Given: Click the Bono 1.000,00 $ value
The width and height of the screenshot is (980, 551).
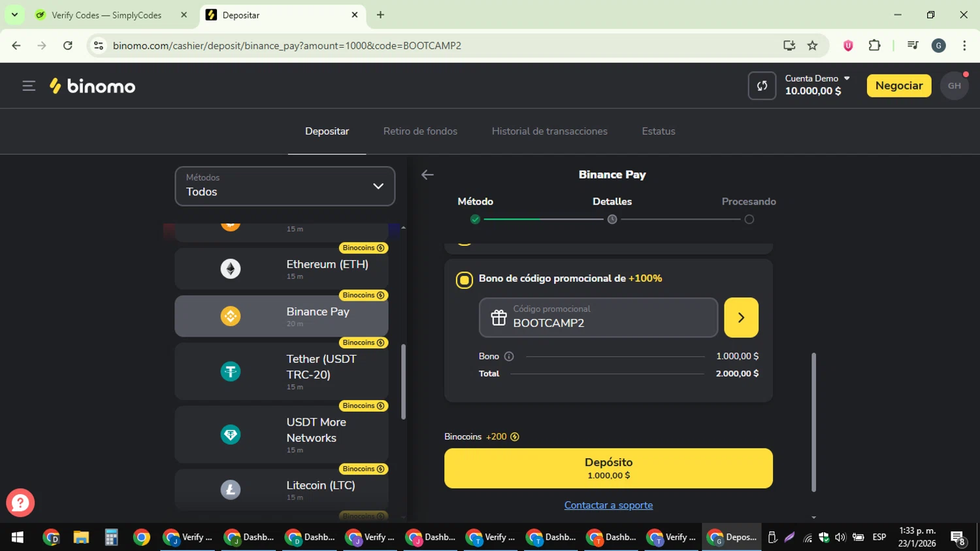Looking at the screenshot, I should point(737,356).
